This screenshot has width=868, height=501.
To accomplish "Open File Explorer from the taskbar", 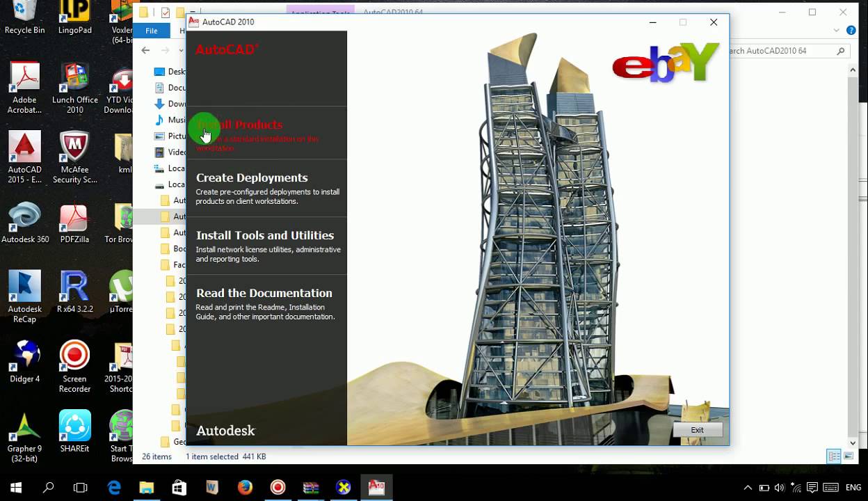I will (x=147, y=488).
